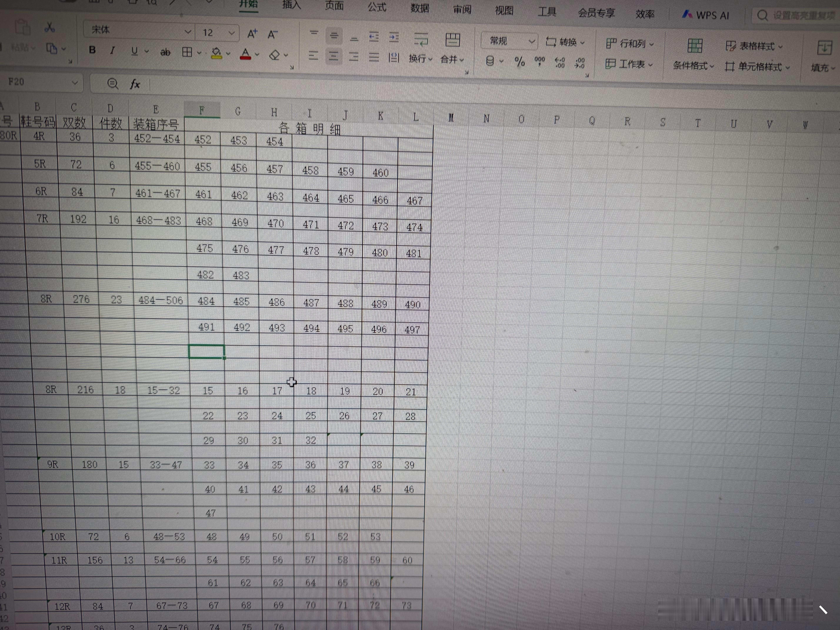Switch to the 视图 tab

pos(504,11)
